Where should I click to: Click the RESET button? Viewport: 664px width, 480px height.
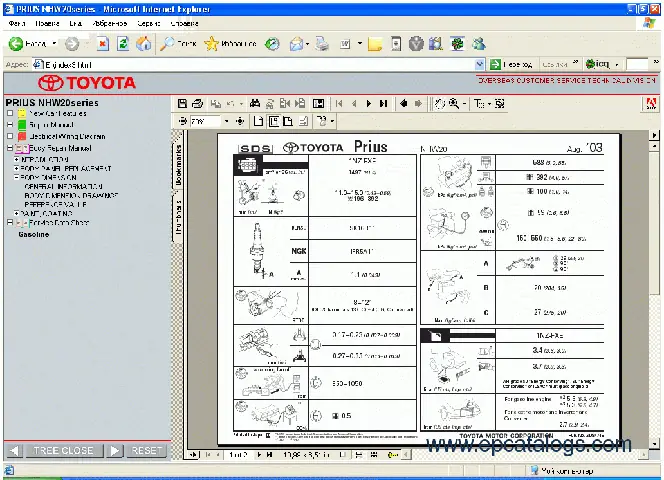tap(147, 451)
